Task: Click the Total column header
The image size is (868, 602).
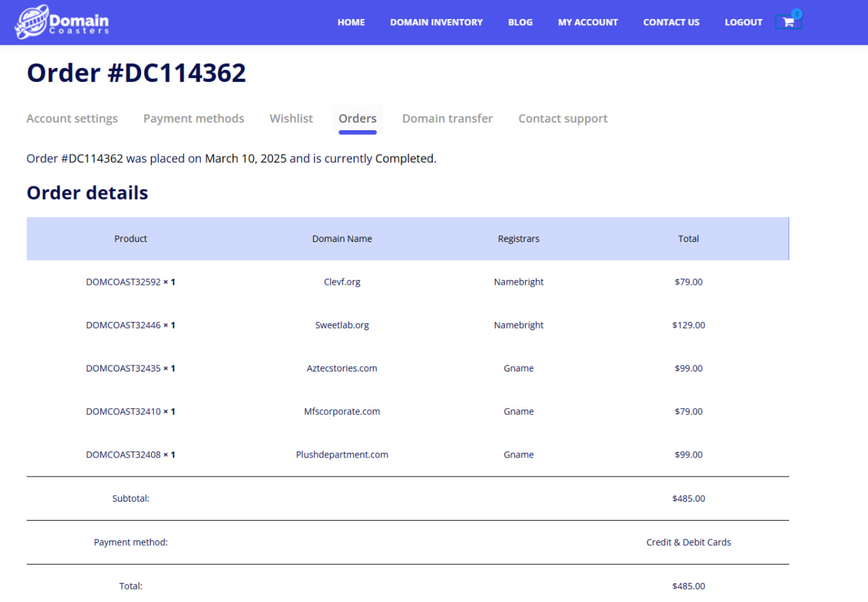Action: tap(689, 239)
